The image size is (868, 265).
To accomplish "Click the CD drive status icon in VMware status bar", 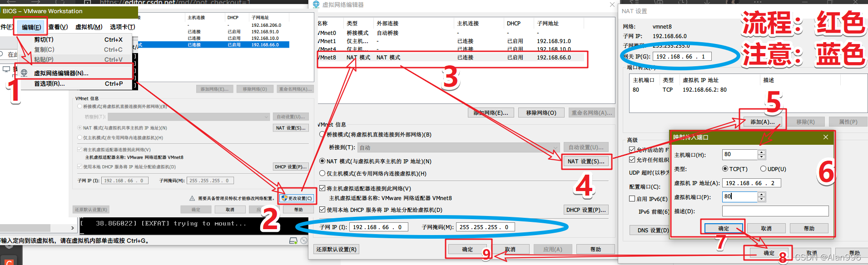I will pyautogui.click(x=304, y=240).
